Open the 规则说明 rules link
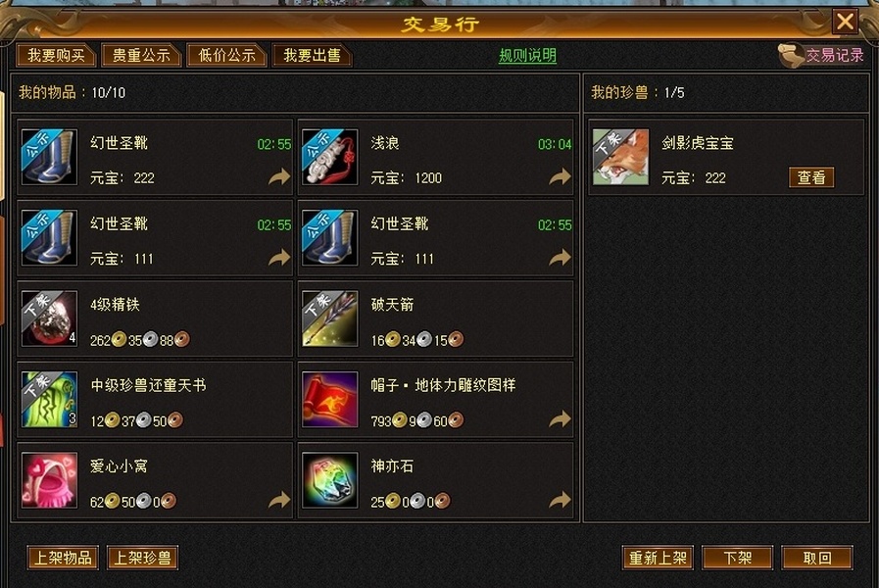The height and width of the screenshot is (588, 879). click(x=527, y=55)
